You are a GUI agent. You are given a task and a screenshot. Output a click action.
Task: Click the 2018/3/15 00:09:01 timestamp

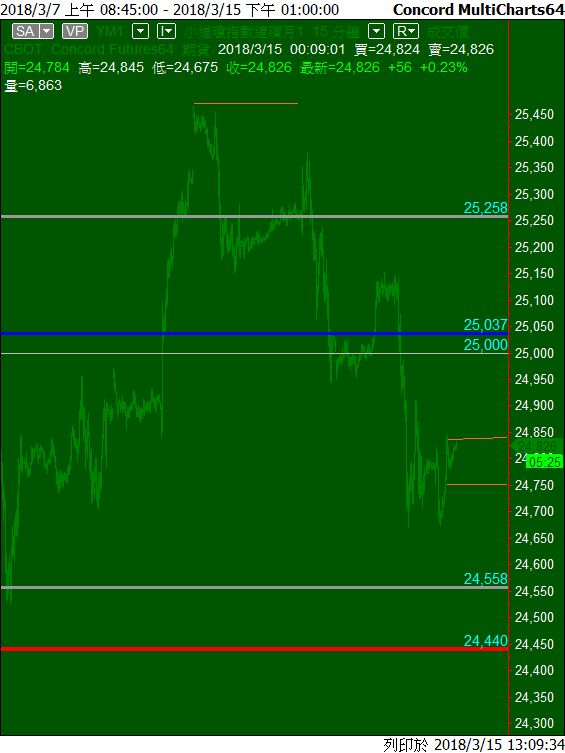(x=282, y=49)
